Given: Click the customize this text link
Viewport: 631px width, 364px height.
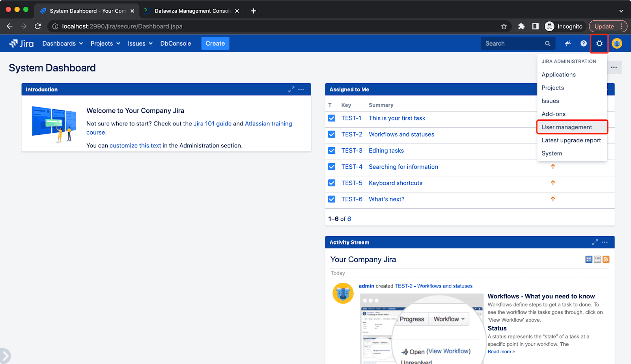Looking at the screenshot, I should (x=135, y=146).
